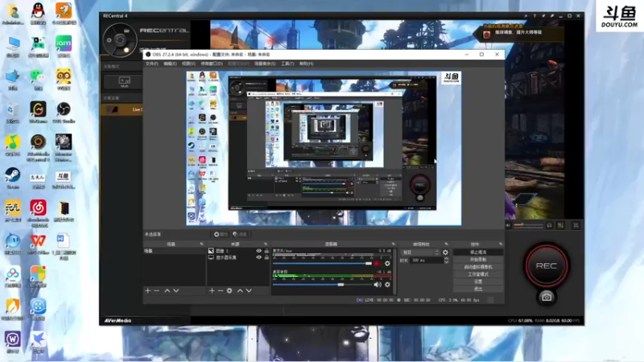Open 麦克风/Aux audio settings gear
The height and width of the screenshot is (362, 644).
pos(387,263)
